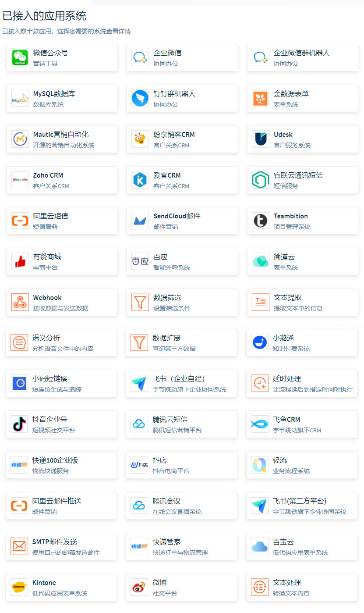Click the Webhook orange icon
Image resolution: width=364 pixels, height=613 pixels.
pos(20,303)
